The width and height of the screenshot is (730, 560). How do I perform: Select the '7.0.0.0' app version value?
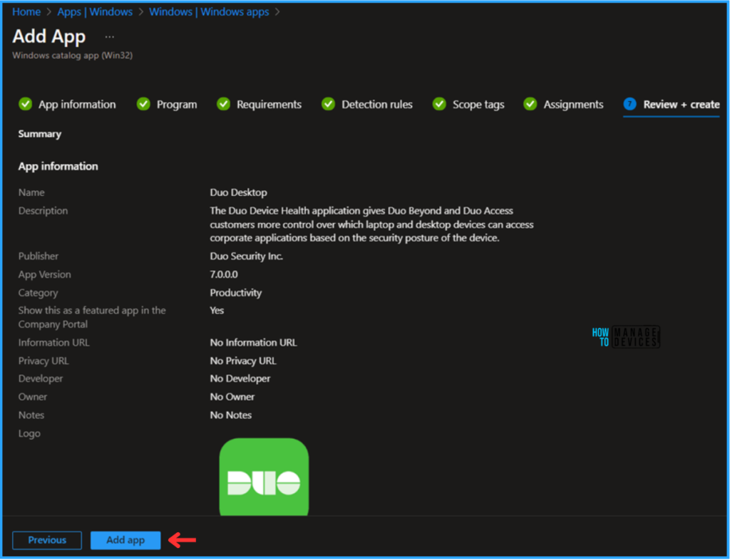click(x=223, y=274)
